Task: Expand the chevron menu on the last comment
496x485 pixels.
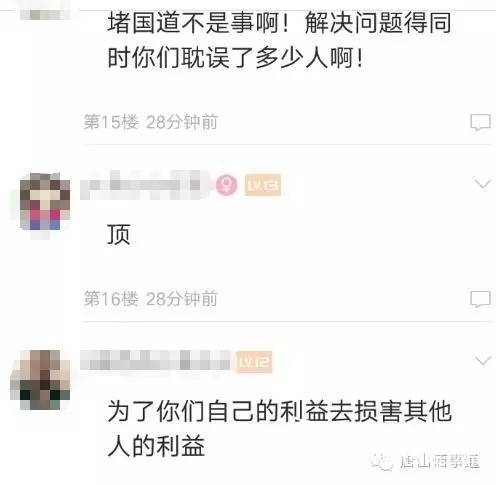Action: pyautogui.click(x=483, y=361)
